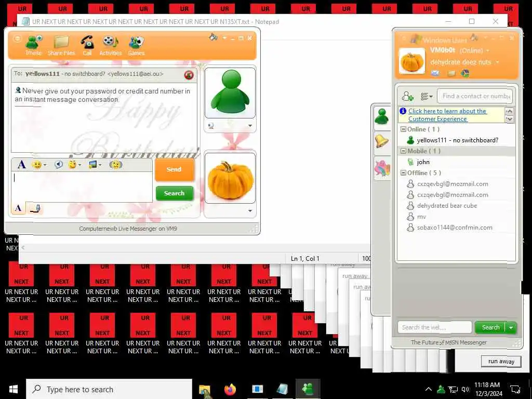Click the pumpkin profile picture in contact list
Screen dimensions: 532x399
click(x=412, y=61)
